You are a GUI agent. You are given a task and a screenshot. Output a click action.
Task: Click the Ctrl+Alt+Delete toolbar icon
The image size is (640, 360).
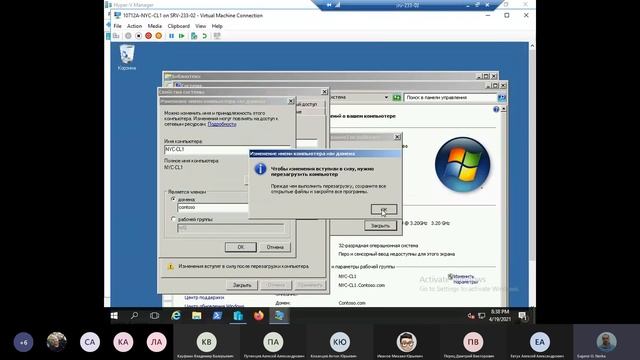coord(116,36)
